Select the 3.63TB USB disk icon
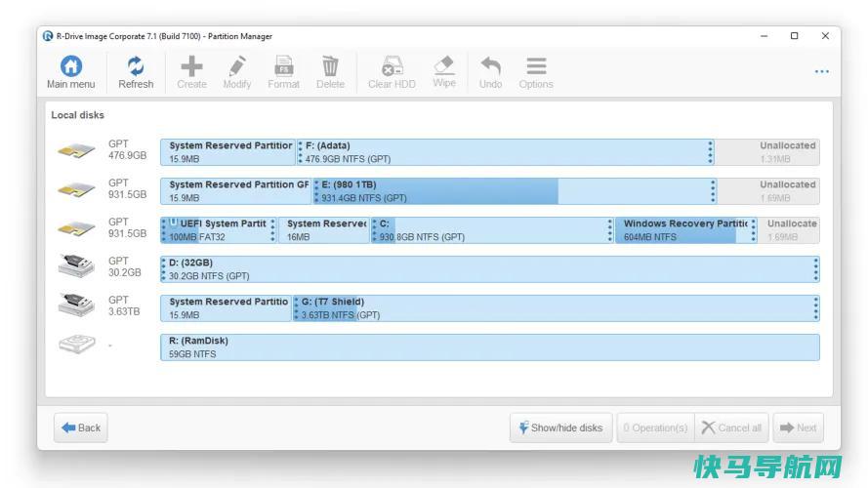This screenshot has height=488, width=868. [76, 305]
